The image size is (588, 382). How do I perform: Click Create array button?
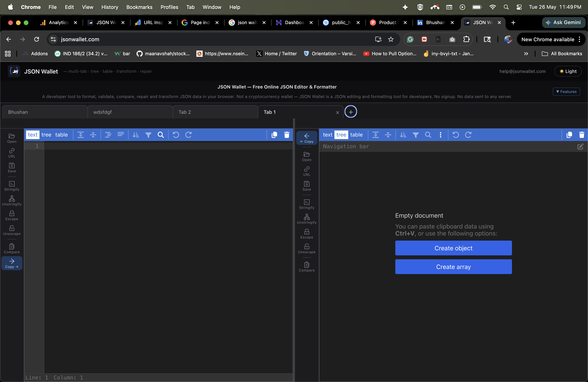tap(453, 267)
